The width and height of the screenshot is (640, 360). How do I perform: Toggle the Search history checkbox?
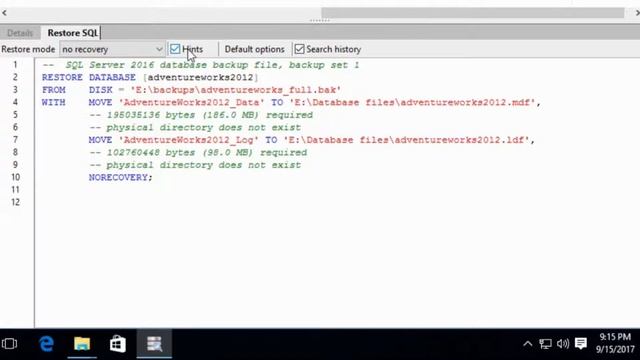[x=299, y=49]
